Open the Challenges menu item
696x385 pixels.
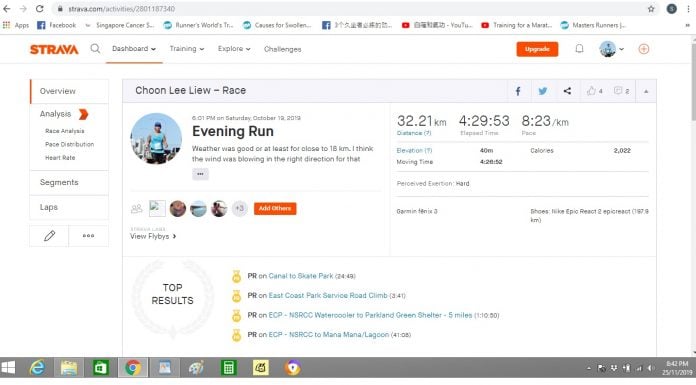click(x=282, y=49)
